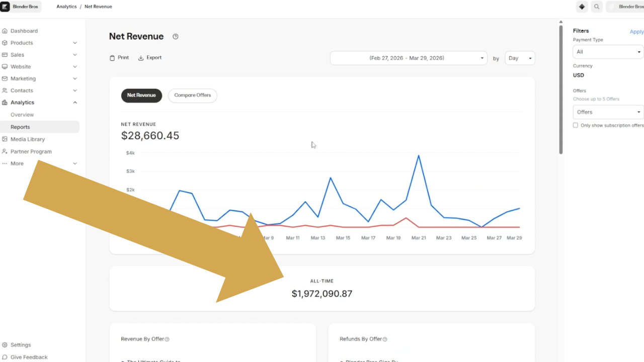Export the Net Revenue report
Image resolution: width=644 pixels, height=362 pixels.
tap(150, 58)
